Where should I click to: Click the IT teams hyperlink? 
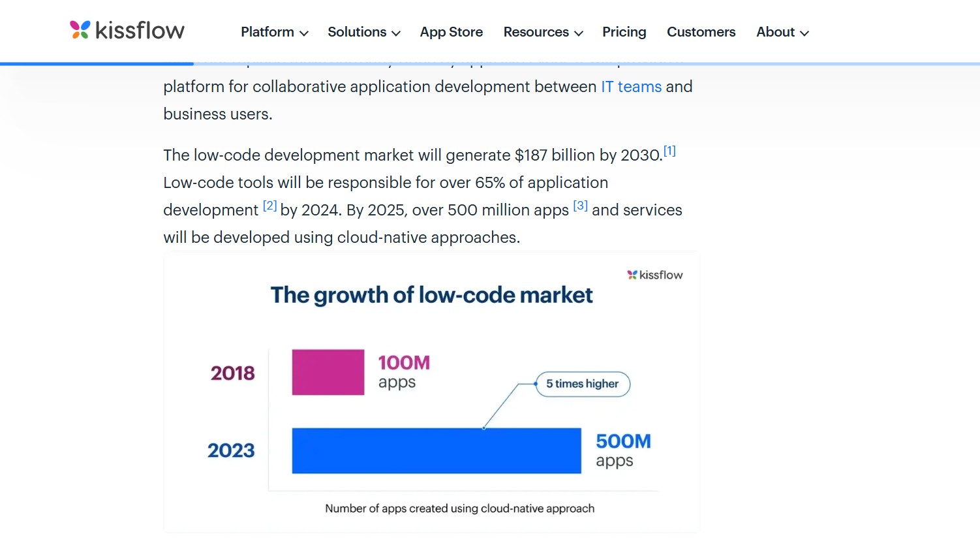pos(630,86)
